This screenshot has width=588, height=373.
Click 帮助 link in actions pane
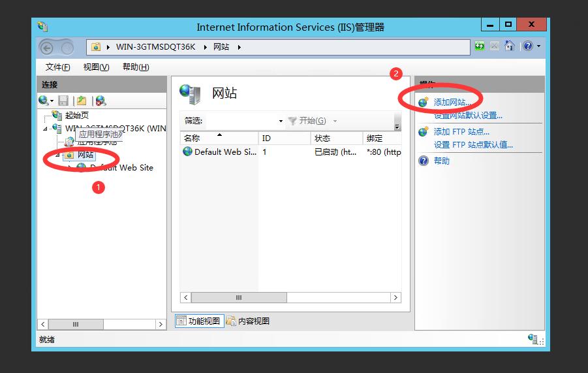(442, 161)
